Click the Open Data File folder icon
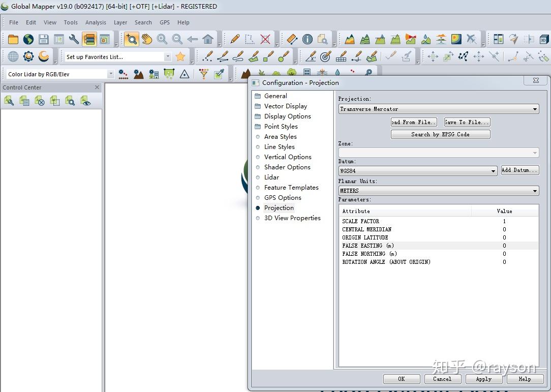 13,39
